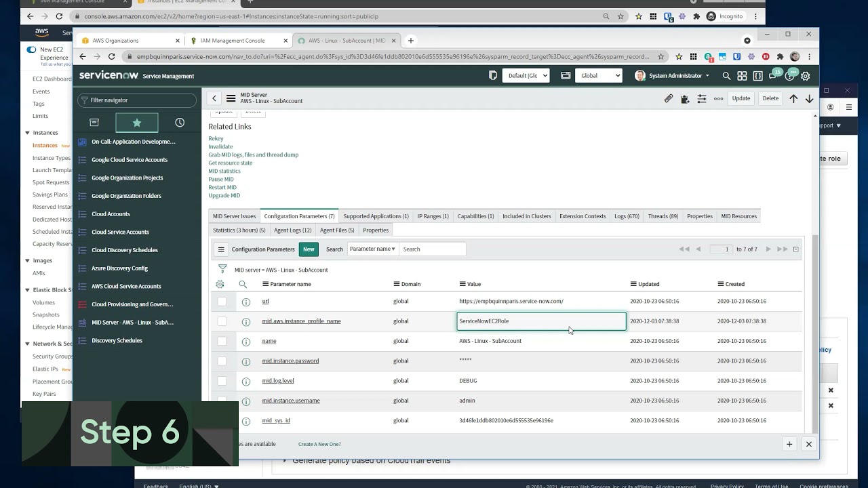Open Discovery Schedules in navigator
The height and width of the screenshot is (488, 868).
[x=117, y=340]
